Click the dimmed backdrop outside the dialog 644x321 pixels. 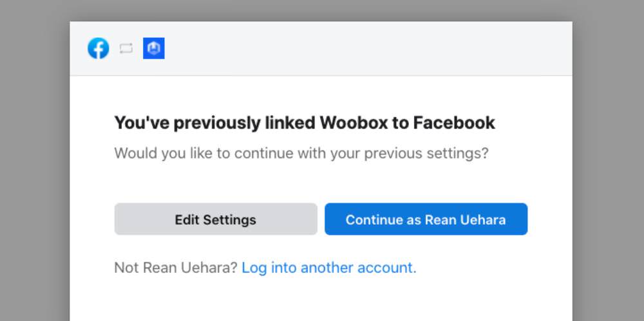point(35,164)
